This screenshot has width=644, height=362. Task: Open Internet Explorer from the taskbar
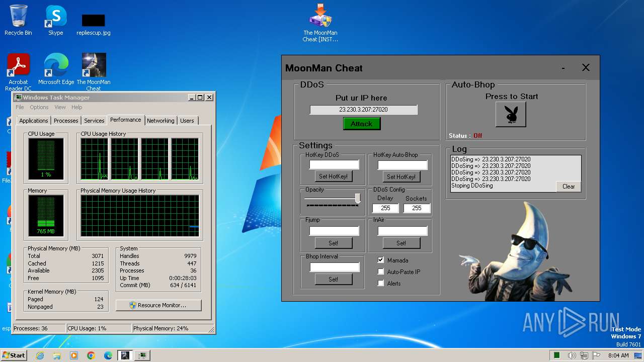[x=40, y=355]
